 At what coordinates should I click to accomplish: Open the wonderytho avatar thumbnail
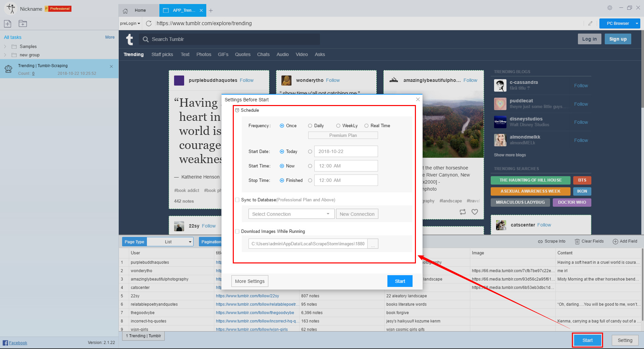(286, 81)
